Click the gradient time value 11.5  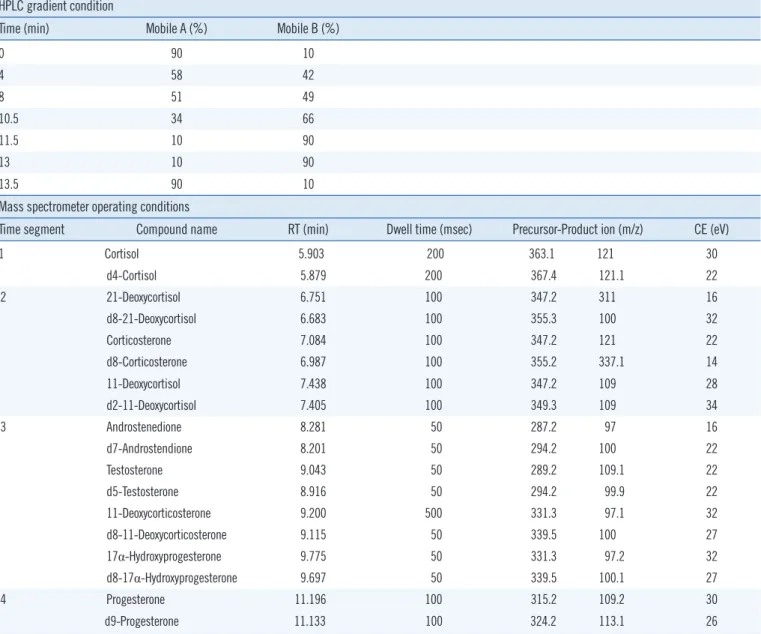tap(9, 141)
